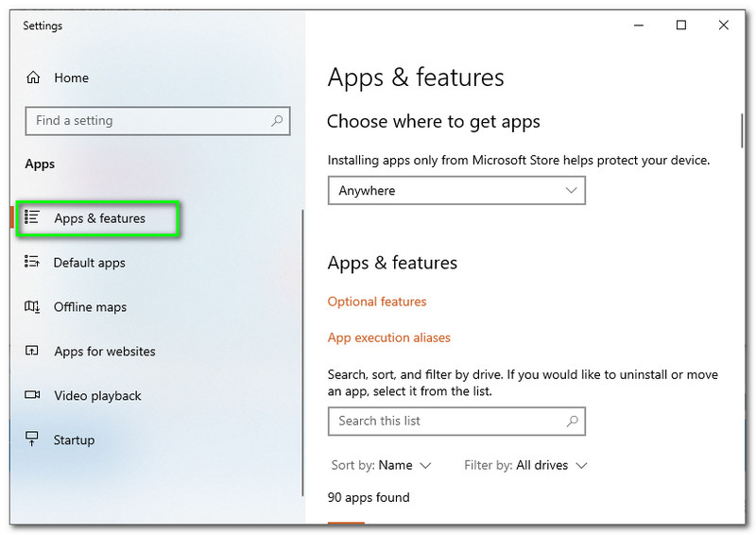Image resolution: width=756 pixels, height=535 pixels.
Task: Click the Apps & features list icon
Action: pyautogui.click(x=32, y=217)
